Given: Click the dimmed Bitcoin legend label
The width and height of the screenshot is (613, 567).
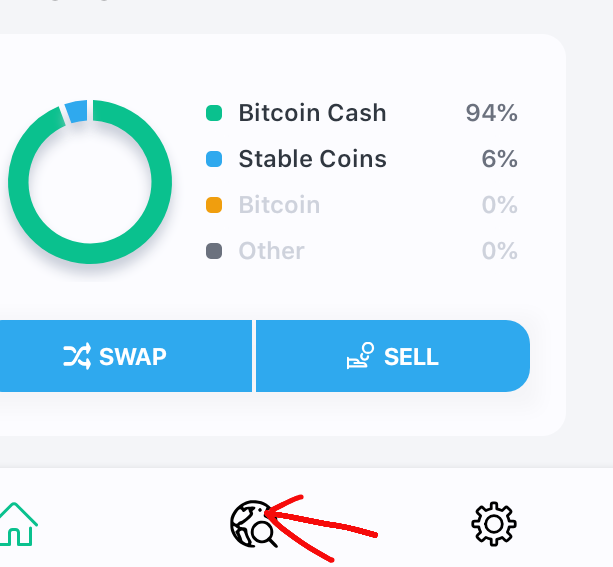Looking at the screenshot, I should tap(279, 205).
